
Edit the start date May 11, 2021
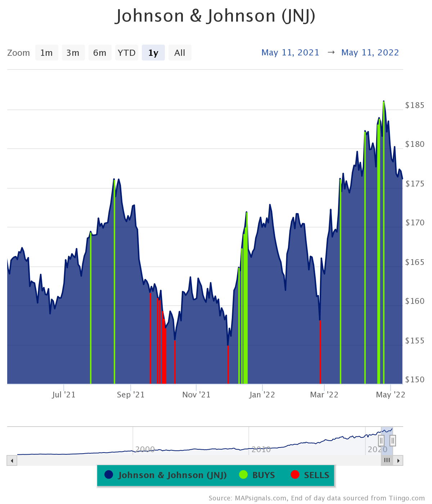(291, 53)
